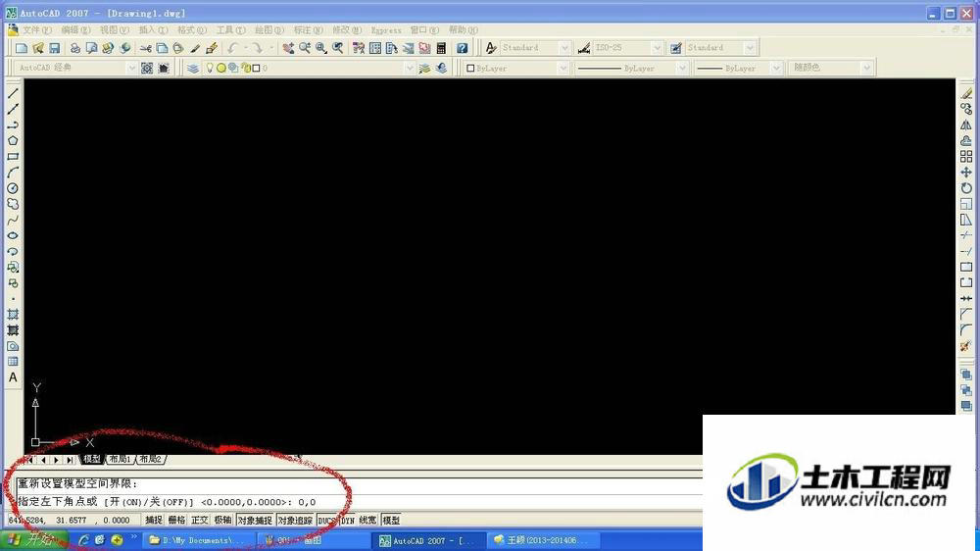Select the Multiline Text A tool

13,377
